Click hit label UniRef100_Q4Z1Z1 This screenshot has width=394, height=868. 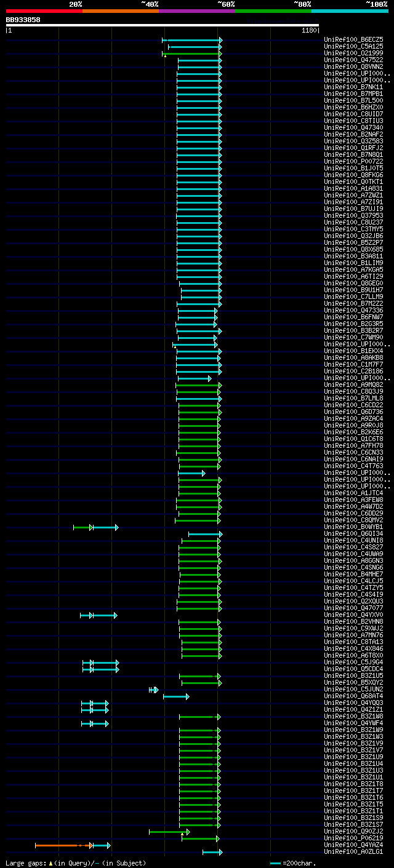pyautogui.click(x=353, y=709)
